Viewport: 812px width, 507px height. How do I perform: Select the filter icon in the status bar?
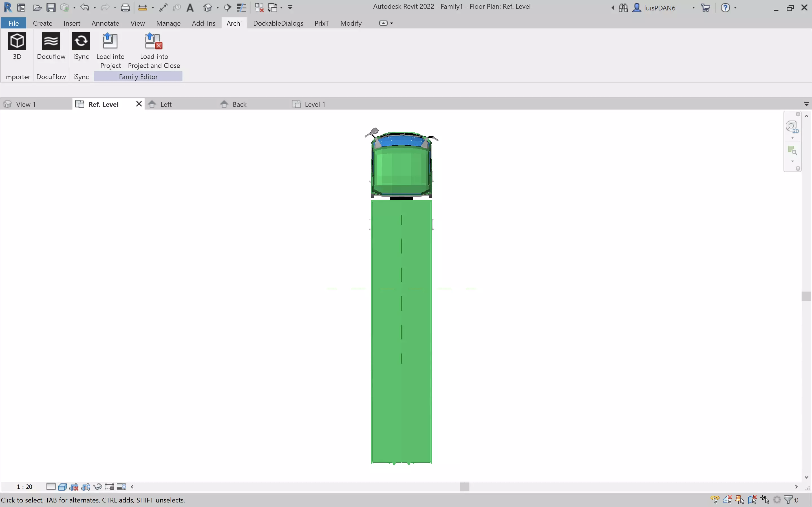coord(789,500)
